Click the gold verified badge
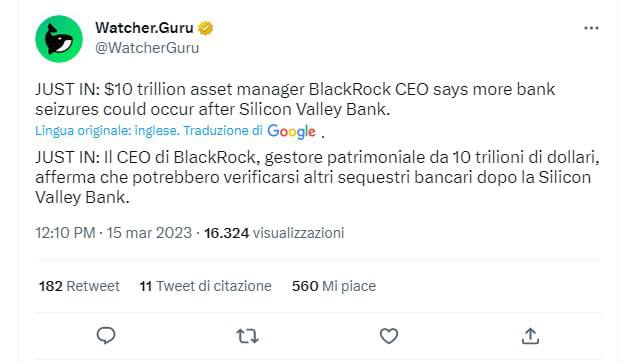Screen dimensions: 622x363 click(x=205, y=28)
